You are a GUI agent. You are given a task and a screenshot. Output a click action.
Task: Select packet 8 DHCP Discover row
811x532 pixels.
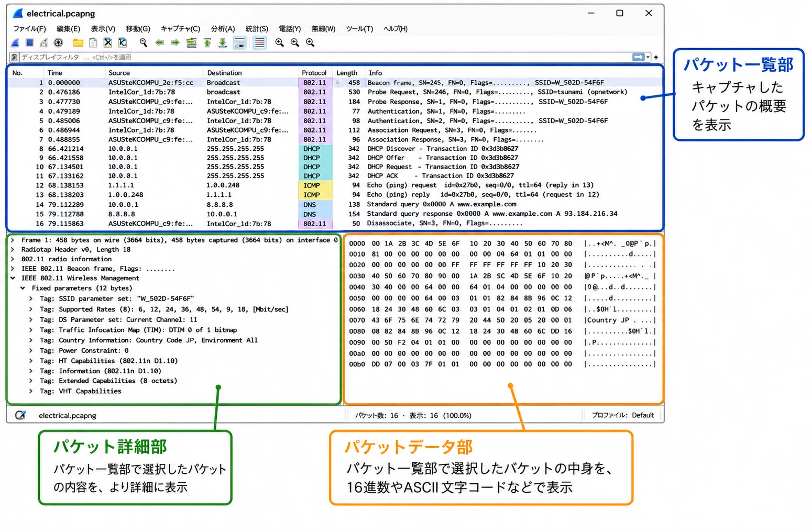pos(335,149)
